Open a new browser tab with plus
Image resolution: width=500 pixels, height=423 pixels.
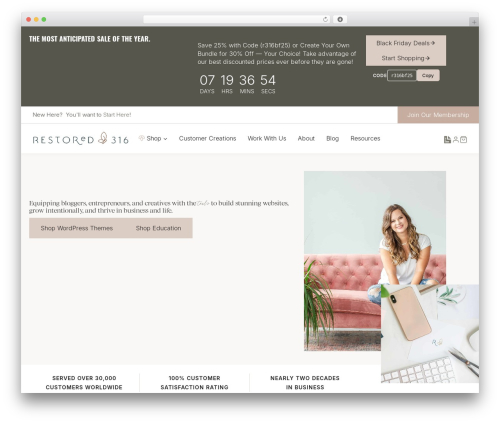pos(474,22)
